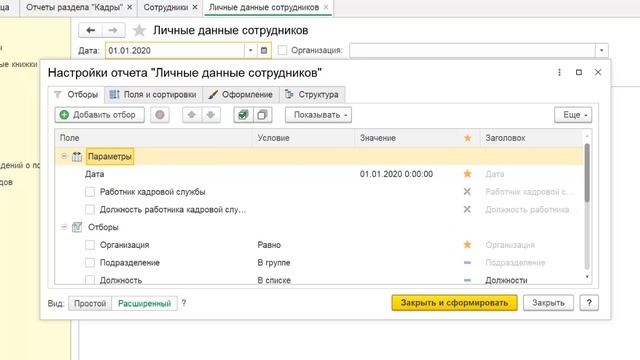Click the help question mark button beside Закрыть

pos(589,303)
